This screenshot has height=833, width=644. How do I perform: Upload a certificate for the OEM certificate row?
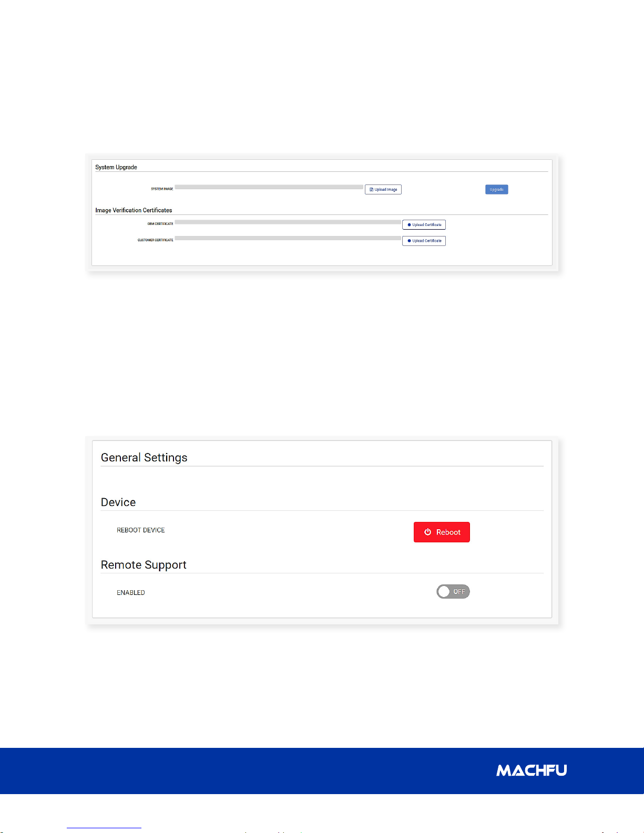(424, 225)
